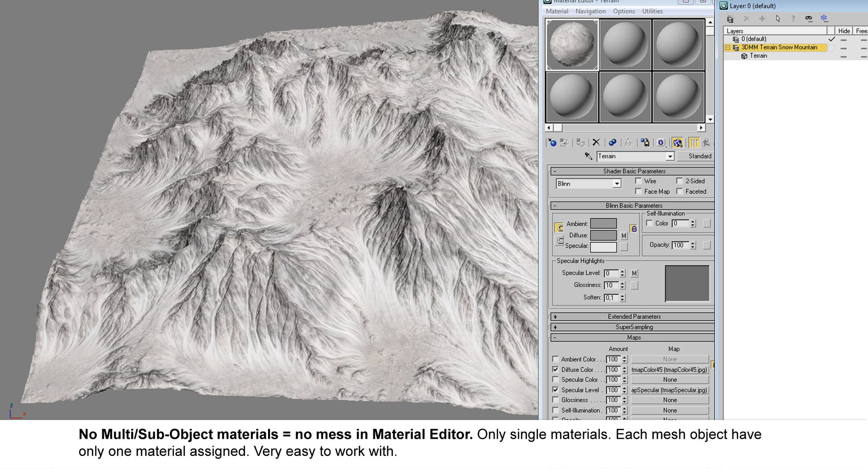Click Reset Map/Material X icon
This screenshot has height=469, width=868.
[x=596, y=143]
